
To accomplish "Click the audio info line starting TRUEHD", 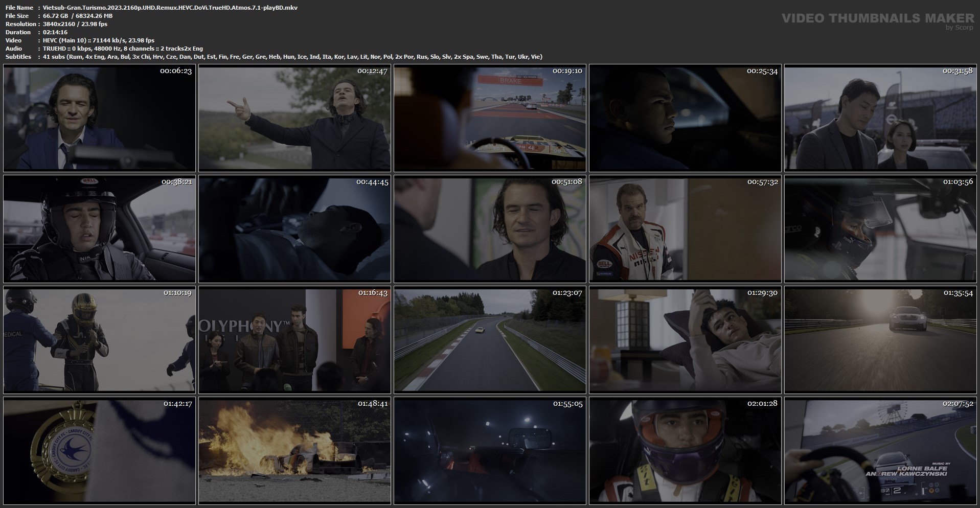I will (x=123, y=49).
